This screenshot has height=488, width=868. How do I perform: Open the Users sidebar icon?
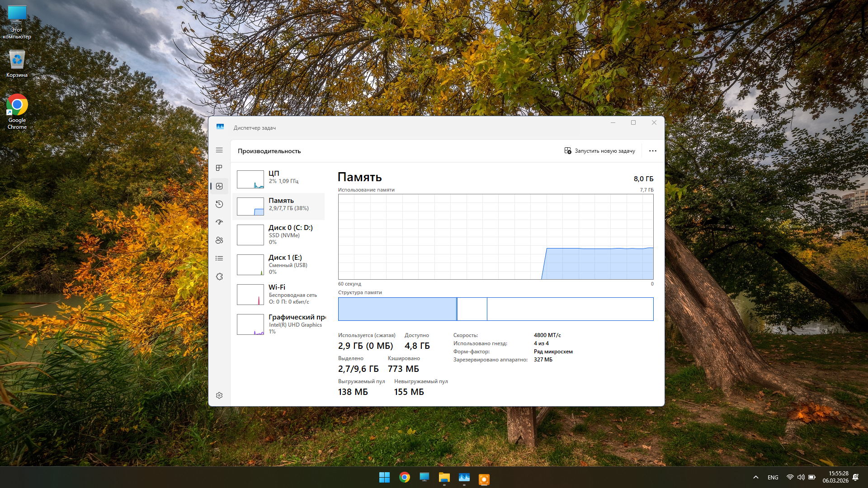(219, 240)
